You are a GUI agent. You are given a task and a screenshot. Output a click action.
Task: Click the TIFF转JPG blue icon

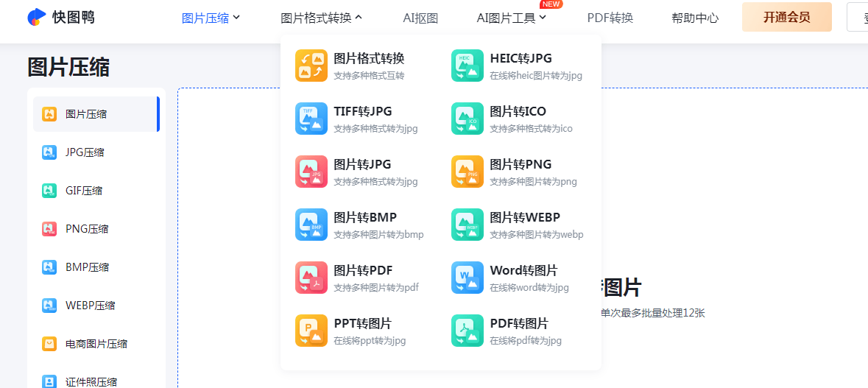click(311, 119)
